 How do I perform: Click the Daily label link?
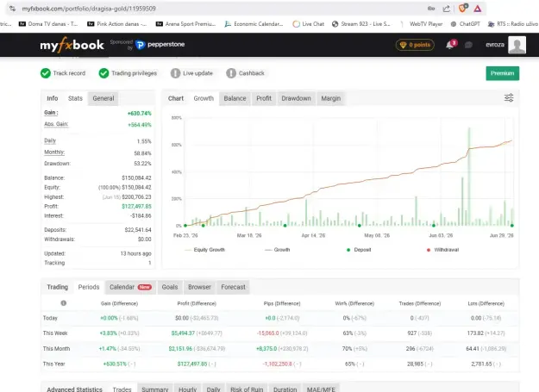(50, 140)
